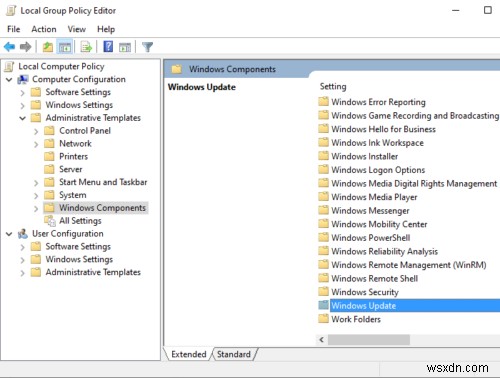The width and height of the screenshot is (500, 378).
Task: Click the Setting column header
Action: click(x=333, y=86)
